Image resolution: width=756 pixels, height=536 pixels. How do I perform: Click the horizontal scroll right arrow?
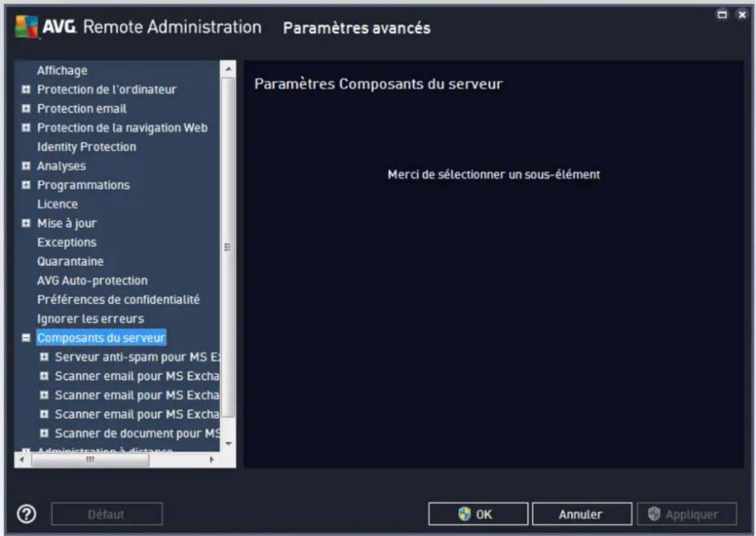point(212,460)
